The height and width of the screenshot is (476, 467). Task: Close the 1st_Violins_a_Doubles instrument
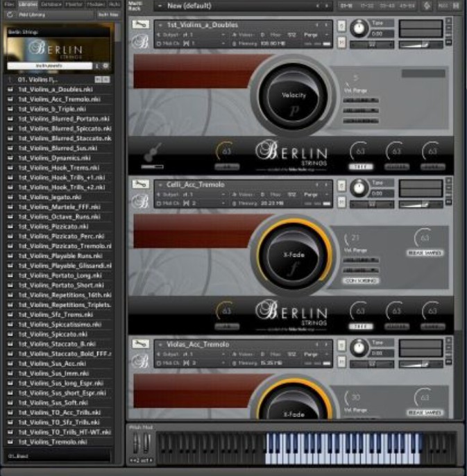pos(449,21)
